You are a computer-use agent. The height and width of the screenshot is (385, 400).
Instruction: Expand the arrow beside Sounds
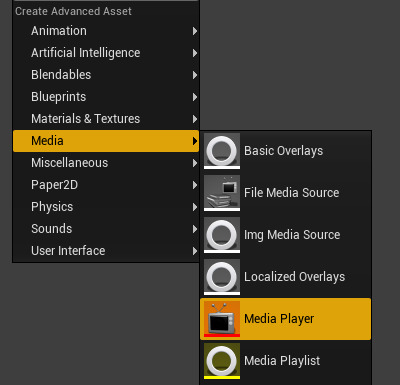pos(195,229)
